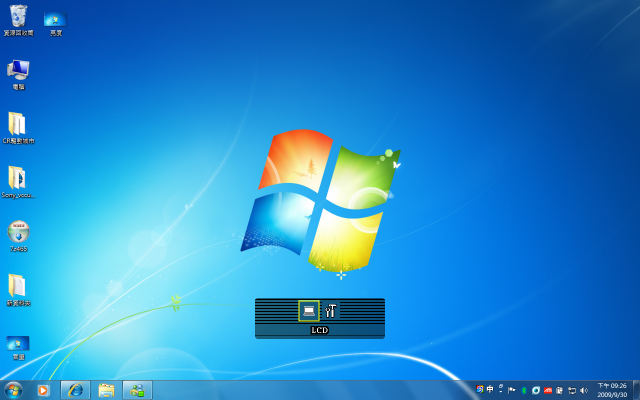Open the plain folder below the 7s465 icon
Screen dimensions: 640x400
tap(18, 290)
